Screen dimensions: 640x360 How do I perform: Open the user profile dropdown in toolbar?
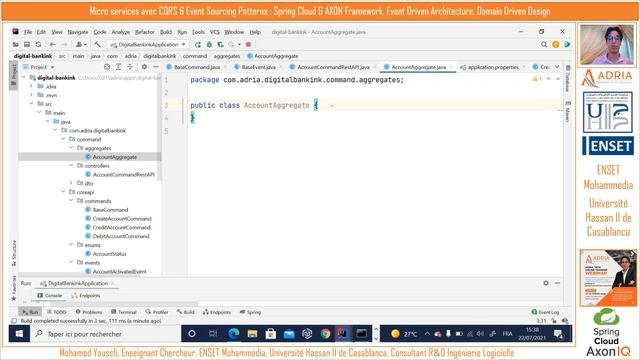point(81,44)
